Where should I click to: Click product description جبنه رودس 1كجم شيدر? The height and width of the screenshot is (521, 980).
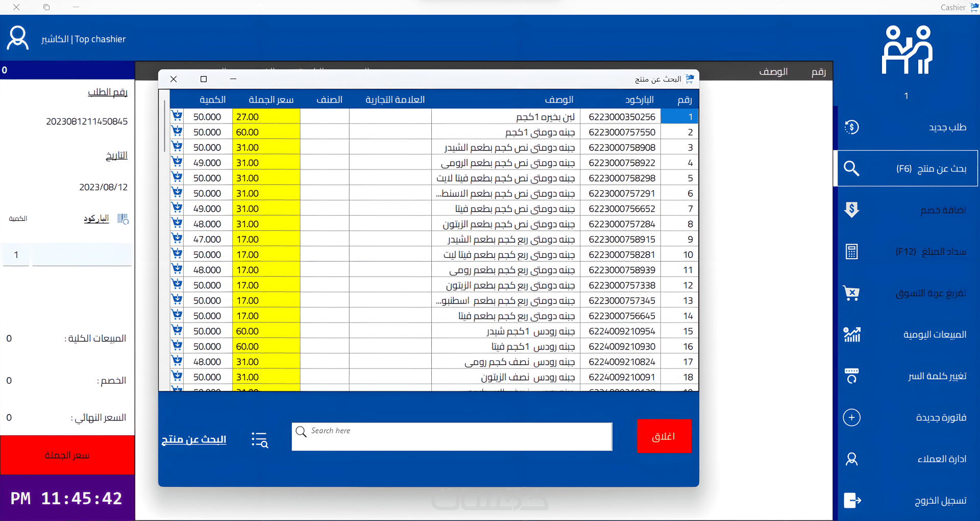[530, 331]
